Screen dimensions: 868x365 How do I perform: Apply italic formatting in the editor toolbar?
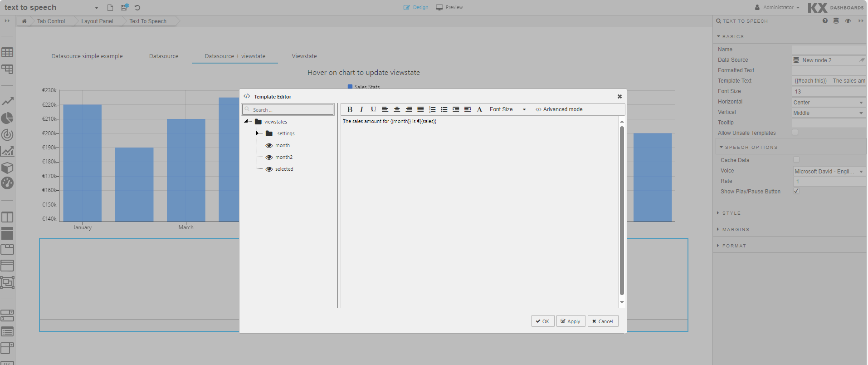tap(361, 109)
